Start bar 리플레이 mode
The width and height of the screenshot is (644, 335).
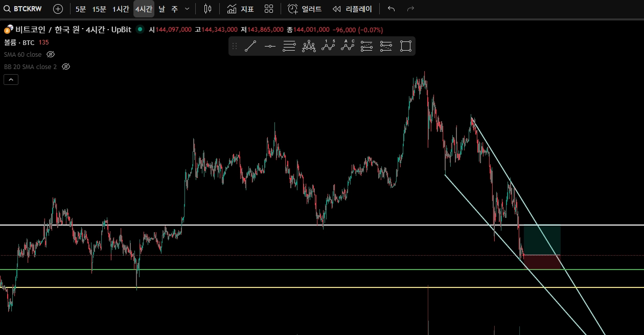(352, 9)
